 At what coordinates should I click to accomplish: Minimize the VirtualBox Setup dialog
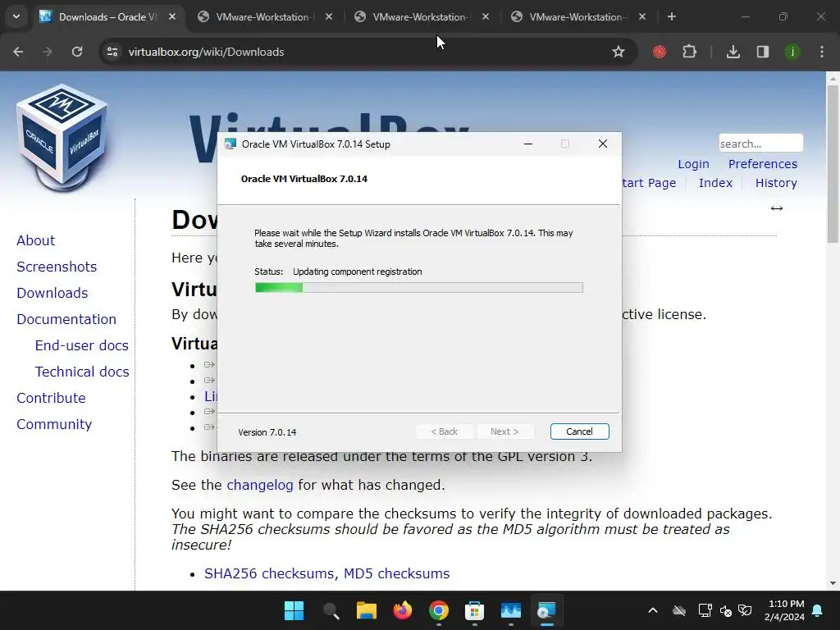528,144
